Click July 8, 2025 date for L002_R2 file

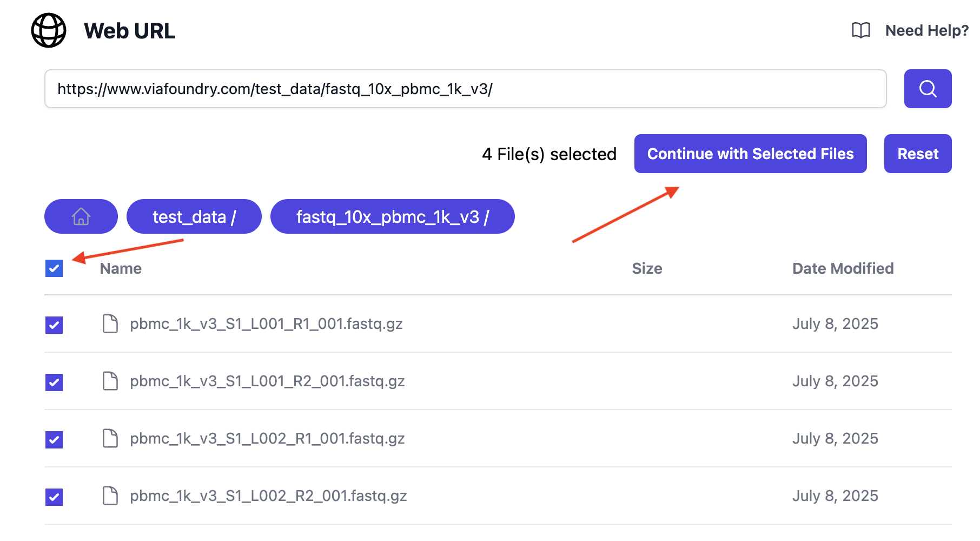pyautogui.click(x=835, y=496)
